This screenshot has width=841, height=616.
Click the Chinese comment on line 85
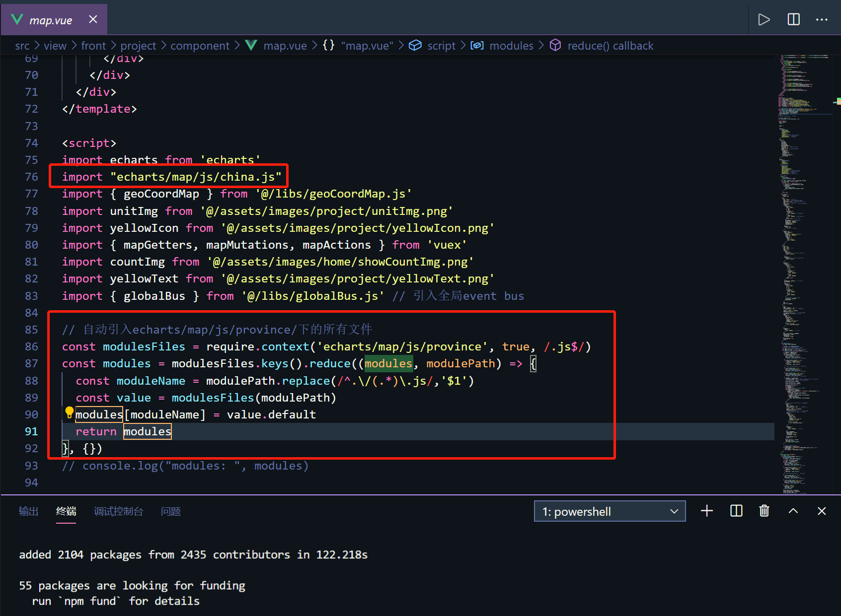pyautogui.click(x=217, y=330)
